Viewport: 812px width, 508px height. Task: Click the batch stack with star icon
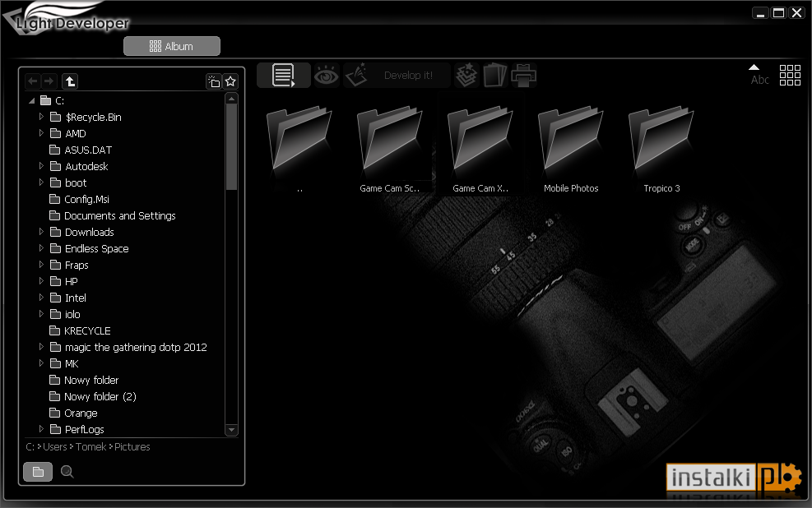point(466,76)
